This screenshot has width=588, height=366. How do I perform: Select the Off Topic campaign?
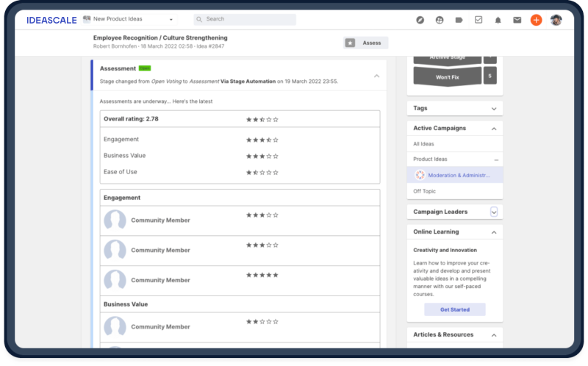pos(424,191)
